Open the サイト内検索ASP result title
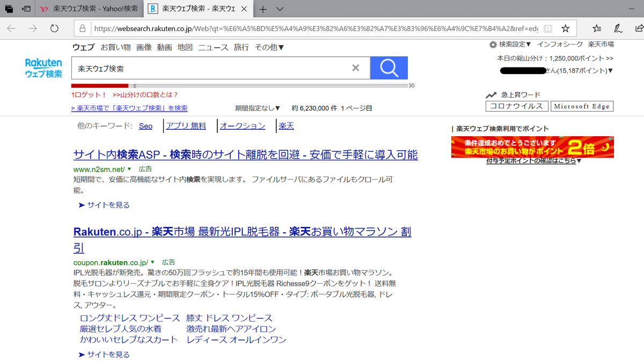This screenshot has width=644, height=362. (x=245, y=155)
